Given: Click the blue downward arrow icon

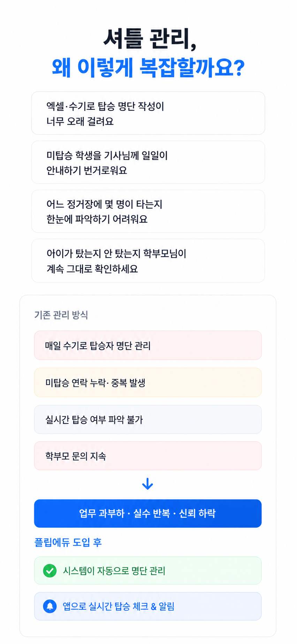Looking at the screenshot, I should [x=148, y=484].
